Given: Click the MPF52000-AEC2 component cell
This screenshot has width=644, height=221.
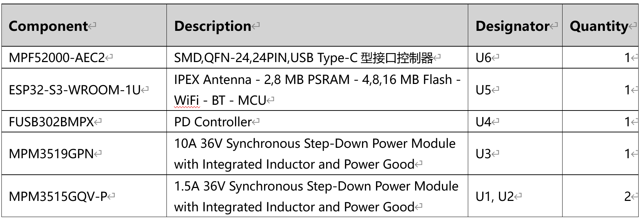Looking at the screenshot, I should click(x=56, y=58).
